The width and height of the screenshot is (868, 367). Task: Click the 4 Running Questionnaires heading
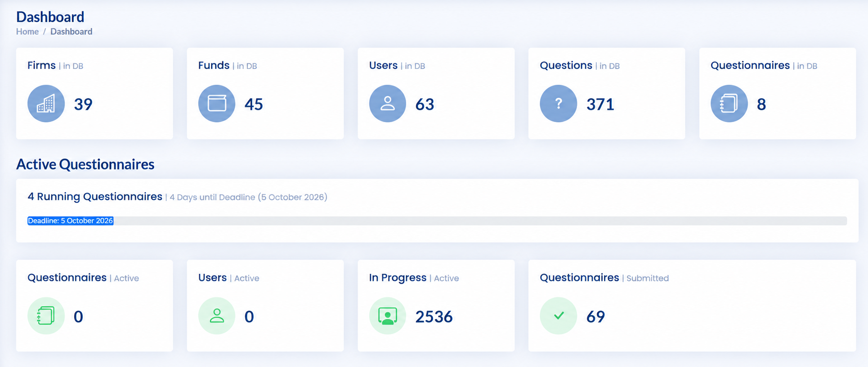point(95,197)
